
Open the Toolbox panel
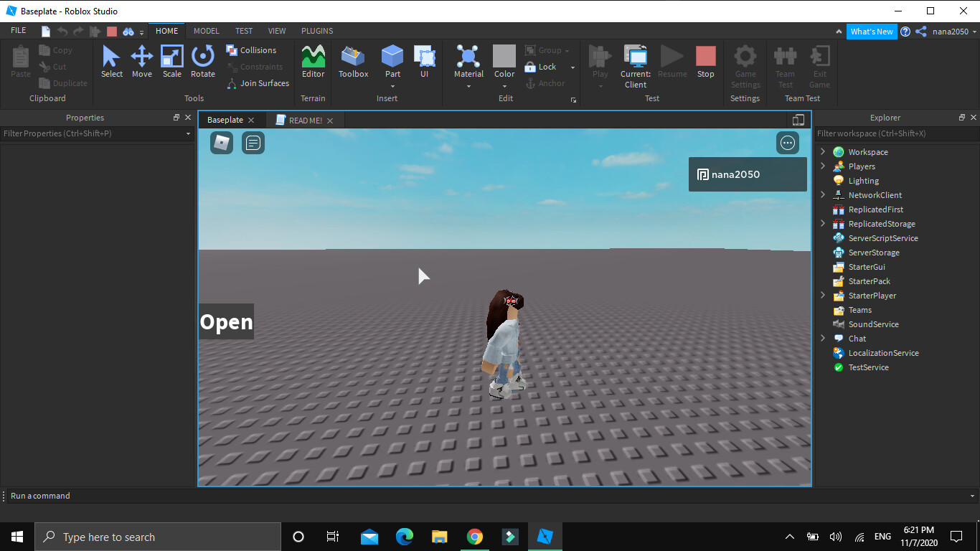353,61
